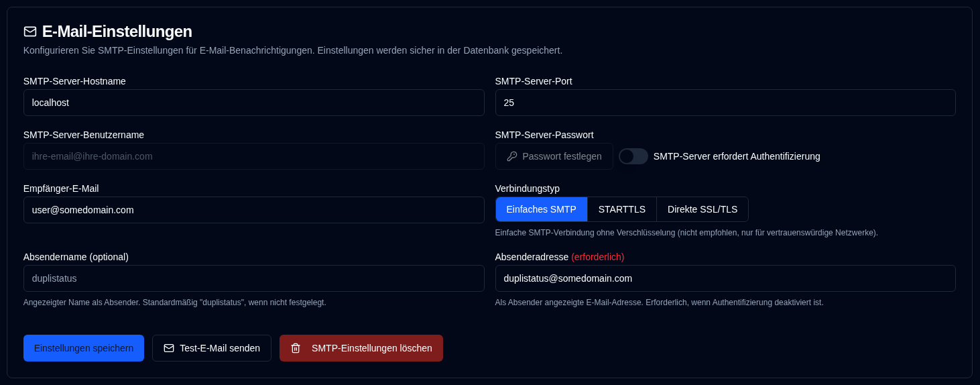Focus the Absendername (optional) field
Screen dimensions: 980x385
pos(254,278)
